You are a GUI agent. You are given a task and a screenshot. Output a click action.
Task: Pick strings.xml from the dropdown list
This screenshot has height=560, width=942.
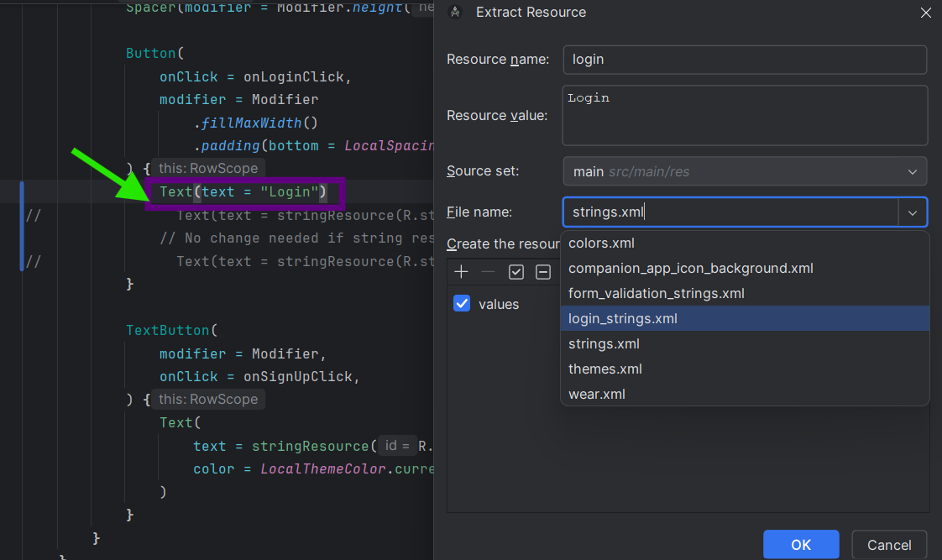point(745,343)
